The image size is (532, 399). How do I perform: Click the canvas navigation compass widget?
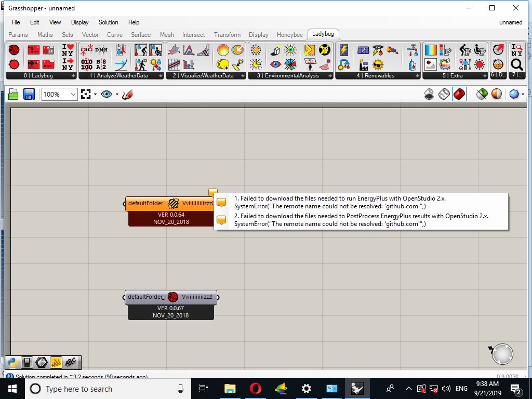[x=502, y=354]
